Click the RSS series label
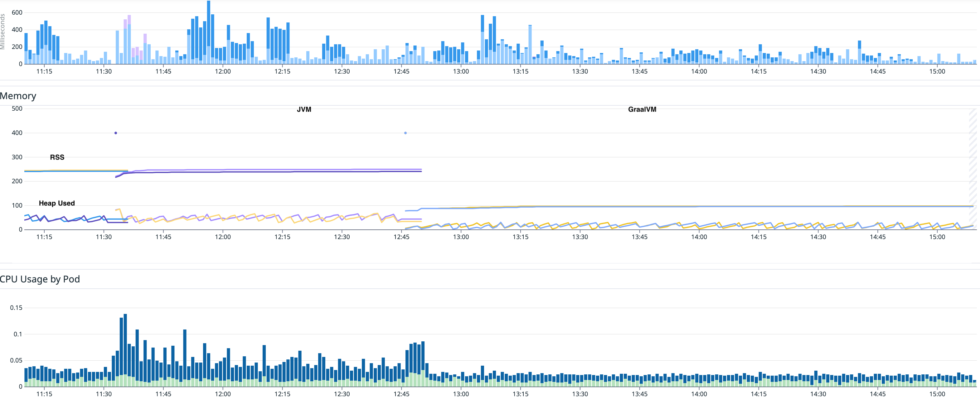This screenshot has width=980, height=404. (57, 156)
